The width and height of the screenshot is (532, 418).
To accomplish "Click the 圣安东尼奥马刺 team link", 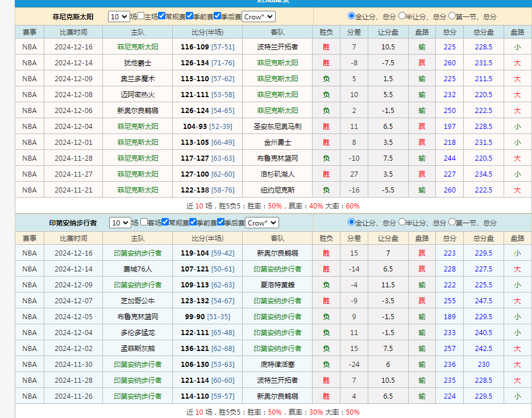I will 278,126.
